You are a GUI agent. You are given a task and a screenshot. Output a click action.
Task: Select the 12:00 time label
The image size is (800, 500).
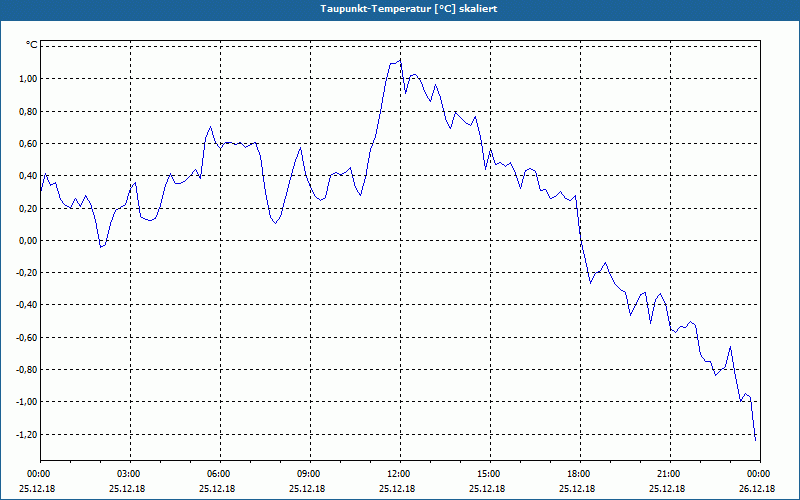[400, 474]
